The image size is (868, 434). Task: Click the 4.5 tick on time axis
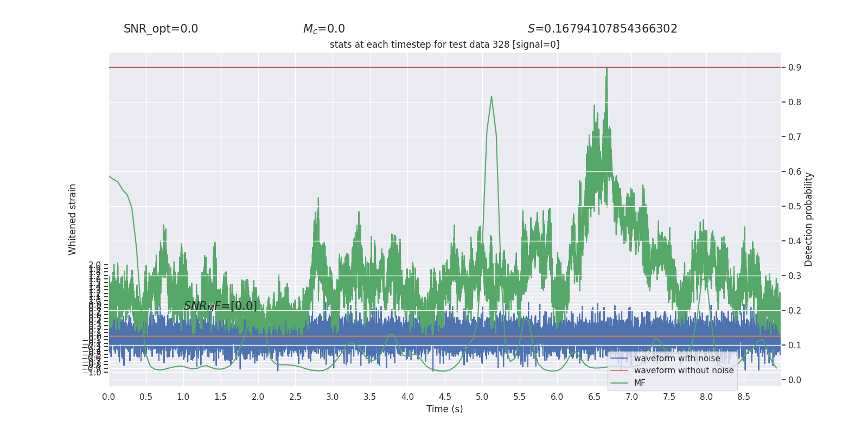(x=445, y=397)
